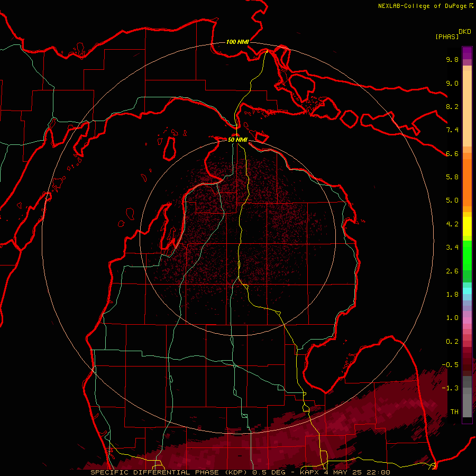Click the TH threshold label on the scale
Viewport: 476px width, 476px height.
pos(454,412)
